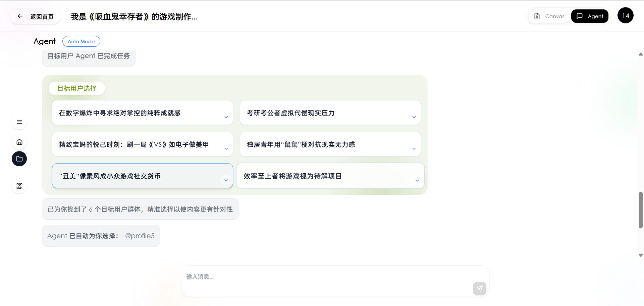Click the 已为你找到了 6 个目标用户群体 message
Viewport: 644px width, 306px height.
[140, 209]
